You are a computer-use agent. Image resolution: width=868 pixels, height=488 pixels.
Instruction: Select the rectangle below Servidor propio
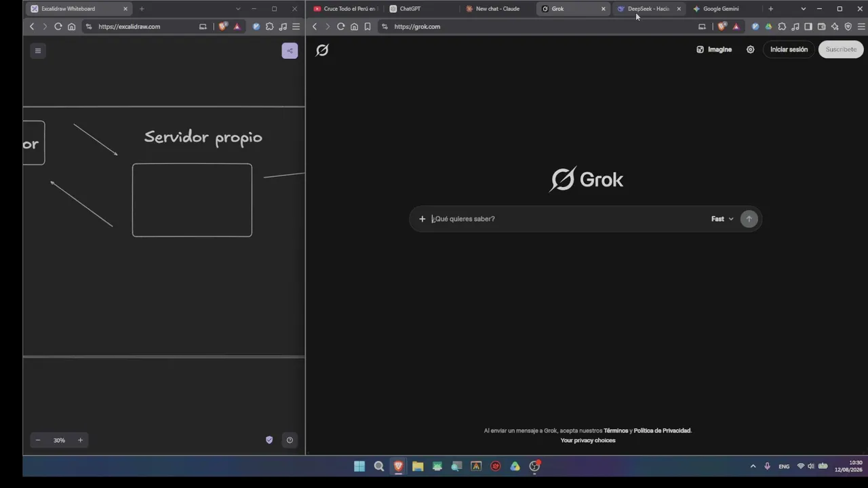192,200
